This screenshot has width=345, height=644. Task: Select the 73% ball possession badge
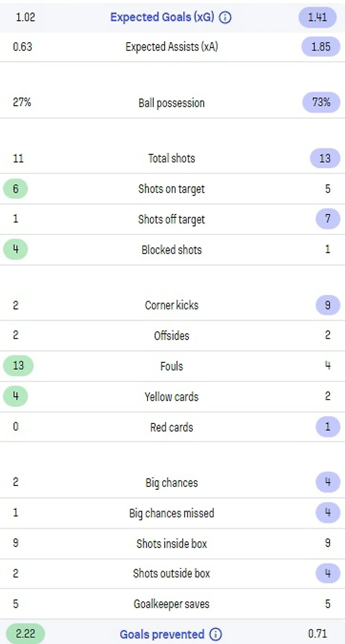coord(320,103)
